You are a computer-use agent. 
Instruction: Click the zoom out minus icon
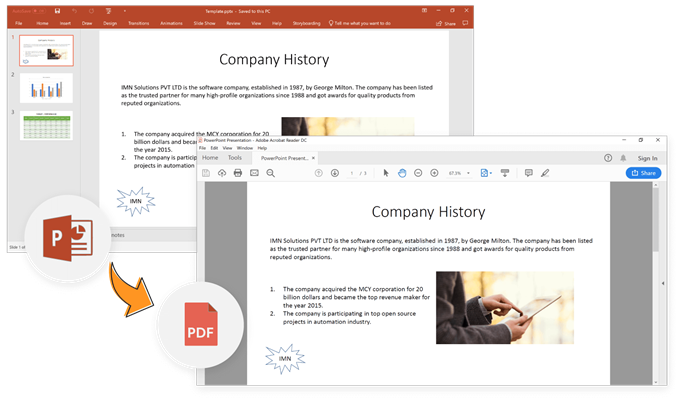coord(418,173)
